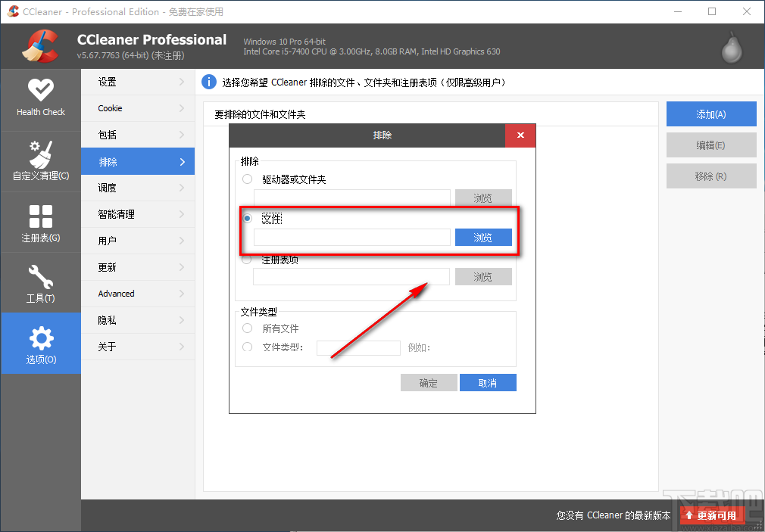Click chevron arrow beside Advanced
This screenshot has height=532, width=765.
[x=182, y=294]
